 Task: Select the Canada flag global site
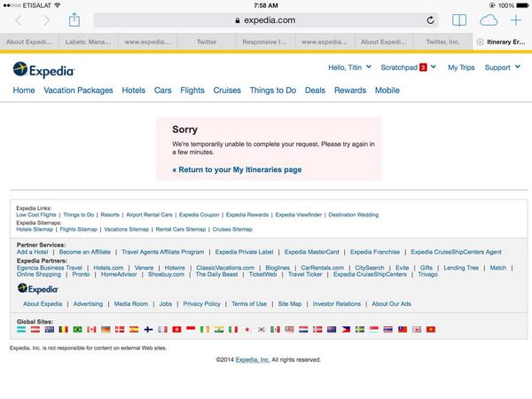tap(91, 330)
